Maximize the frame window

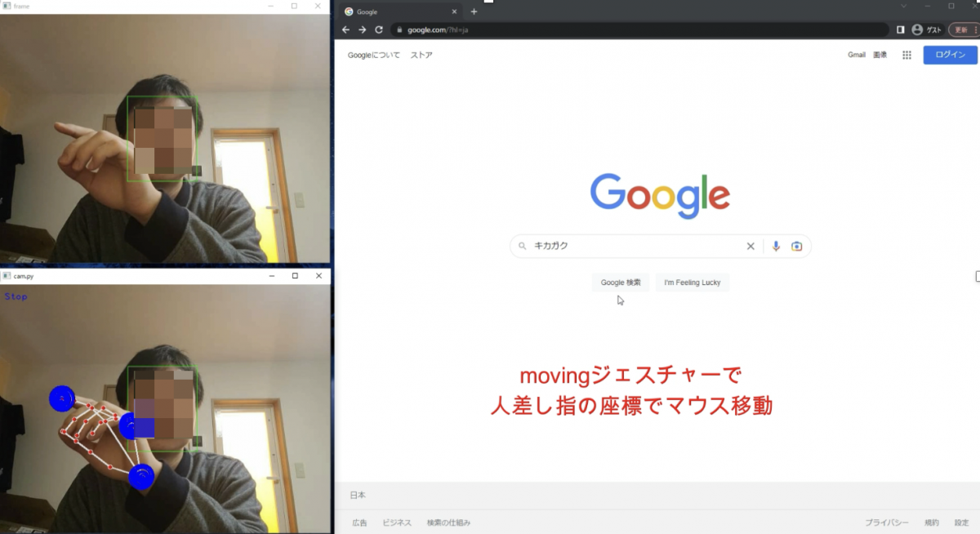pyautogui.click(x=294, y=6)
